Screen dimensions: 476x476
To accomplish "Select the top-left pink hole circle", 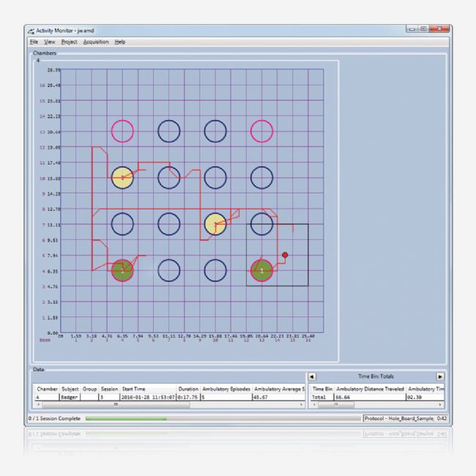I will 122,131.
